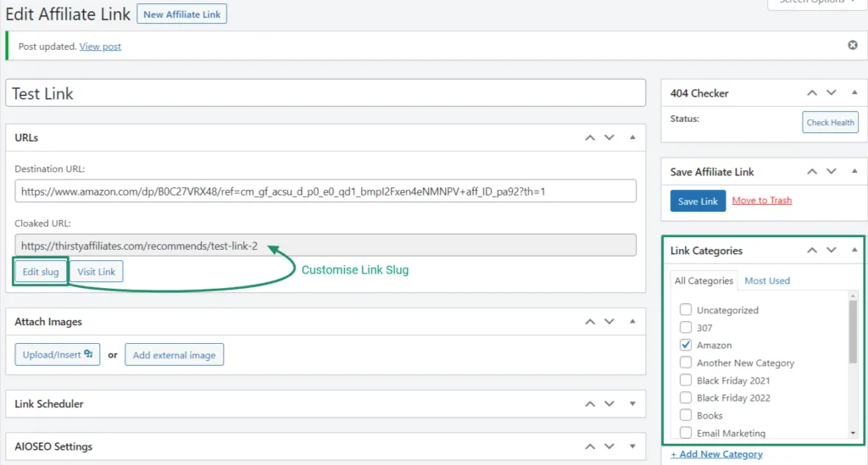Move Link Categories panel up

(812, 251)
